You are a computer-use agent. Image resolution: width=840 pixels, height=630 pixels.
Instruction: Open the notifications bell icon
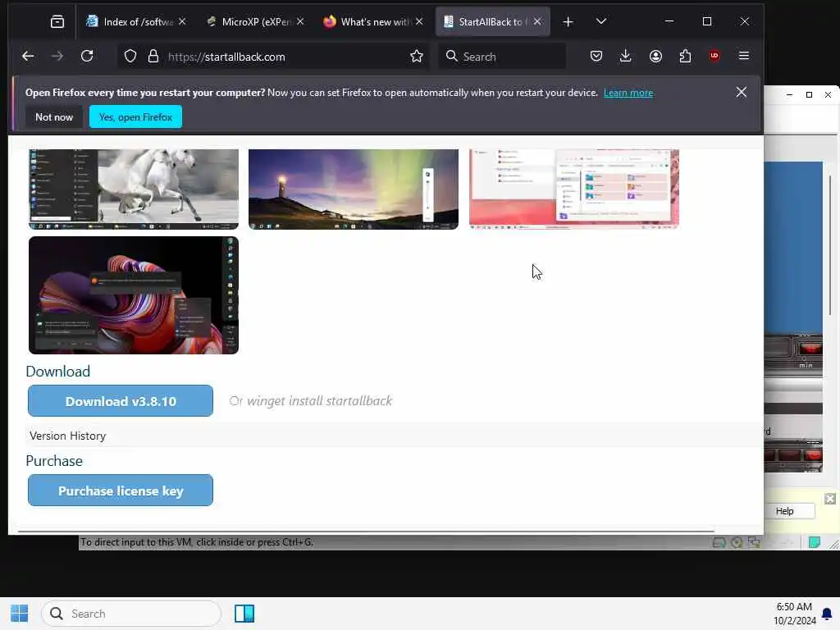coord(827,614)
